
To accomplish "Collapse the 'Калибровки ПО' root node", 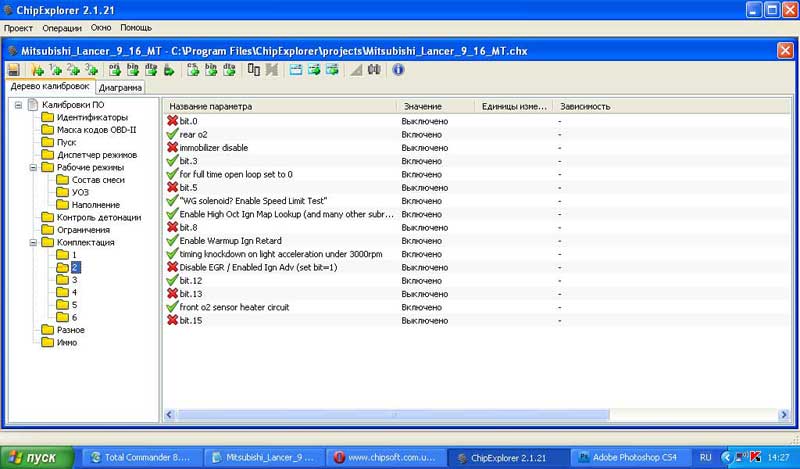I will coord(18,105).
